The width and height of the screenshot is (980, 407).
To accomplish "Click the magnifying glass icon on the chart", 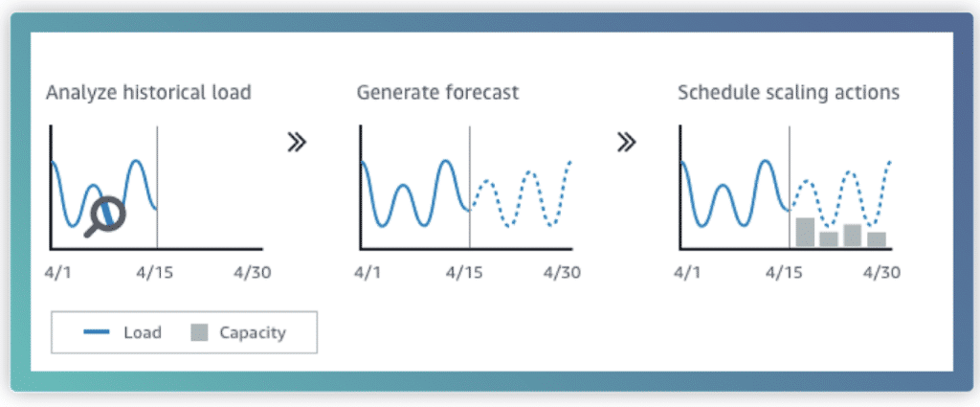I will click(105, 217).
